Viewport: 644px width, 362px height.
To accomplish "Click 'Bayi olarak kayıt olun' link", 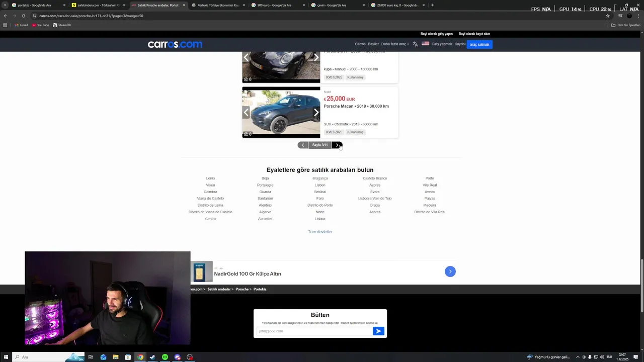I will pyautogui.click(x=474, y=34).
